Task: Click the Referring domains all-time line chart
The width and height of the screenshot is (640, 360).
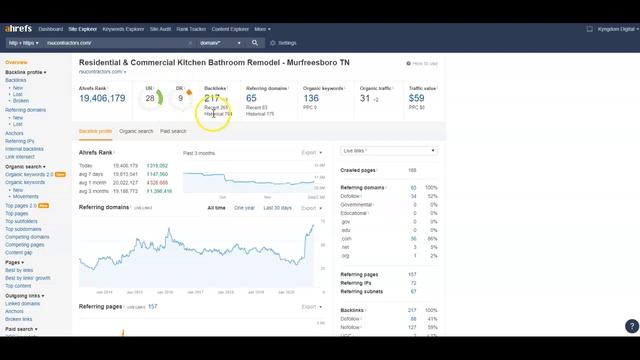Action: (197, 254)
